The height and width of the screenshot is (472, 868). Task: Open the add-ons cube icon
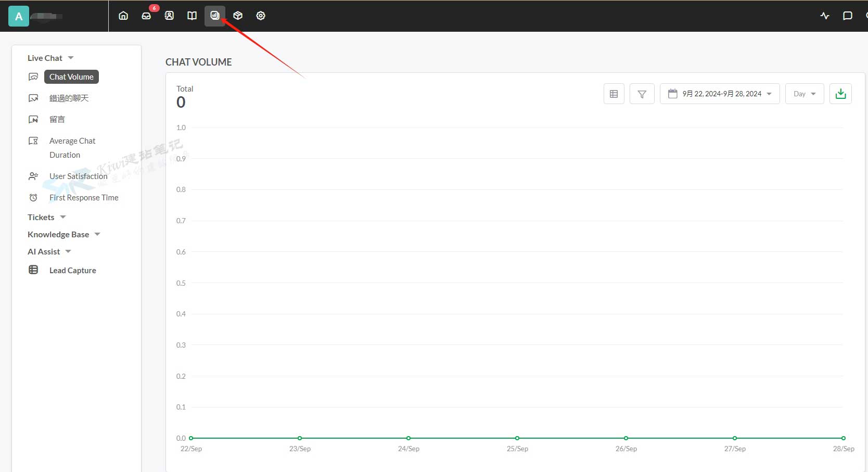click(x=238, y=16)
